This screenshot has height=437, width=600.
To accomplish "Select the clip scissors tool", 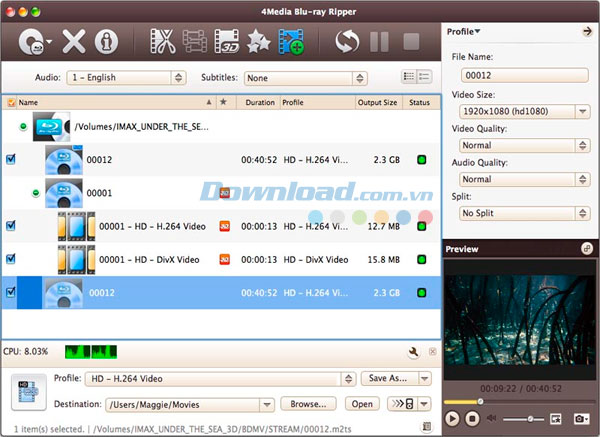I will [161, 42].
